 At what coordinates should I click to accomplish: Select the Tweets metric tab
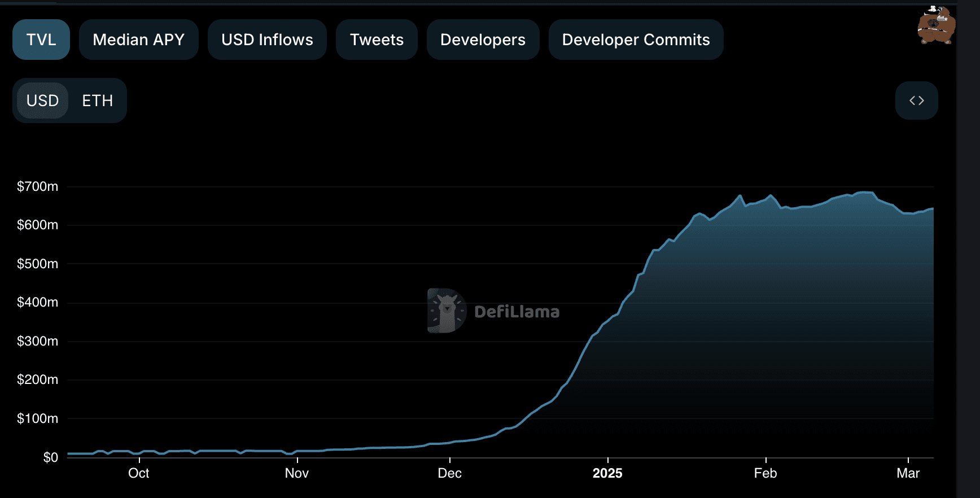[377, 40]
